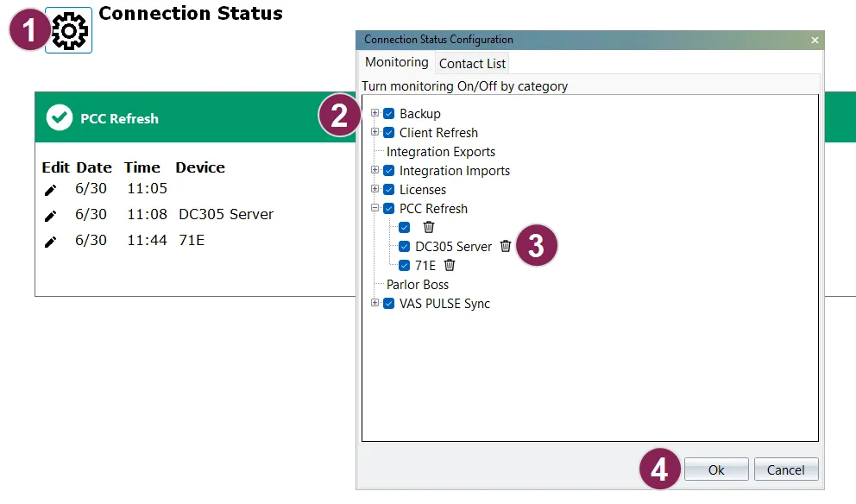Confirm changes with the Ok button
Screen dimensions: 856x504
pyautogui.click(x=716, y=469)
